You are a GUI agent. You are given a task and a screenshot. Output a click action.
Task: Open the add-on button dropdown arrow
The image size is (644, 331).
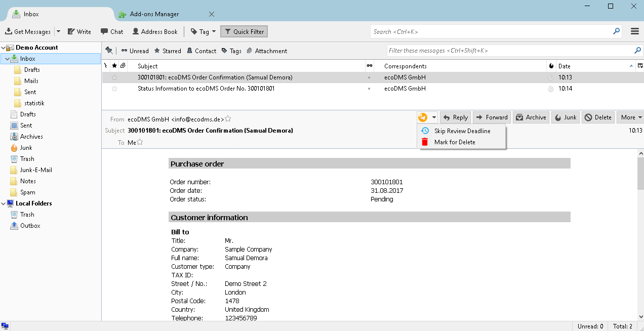434,117
